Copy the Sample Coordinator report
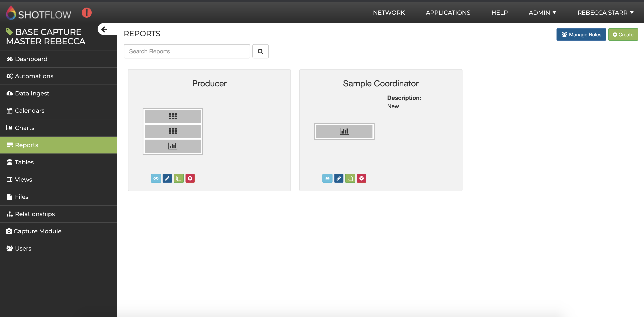Viewport: 644px width, 317px height. pos(350,178)
